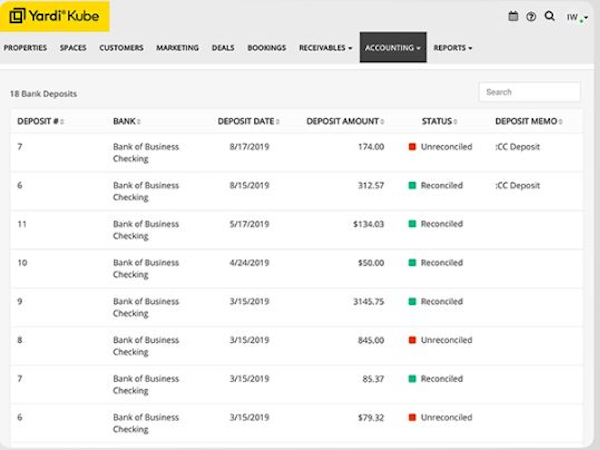Click the bank deposits Search field

click(530, 92)
